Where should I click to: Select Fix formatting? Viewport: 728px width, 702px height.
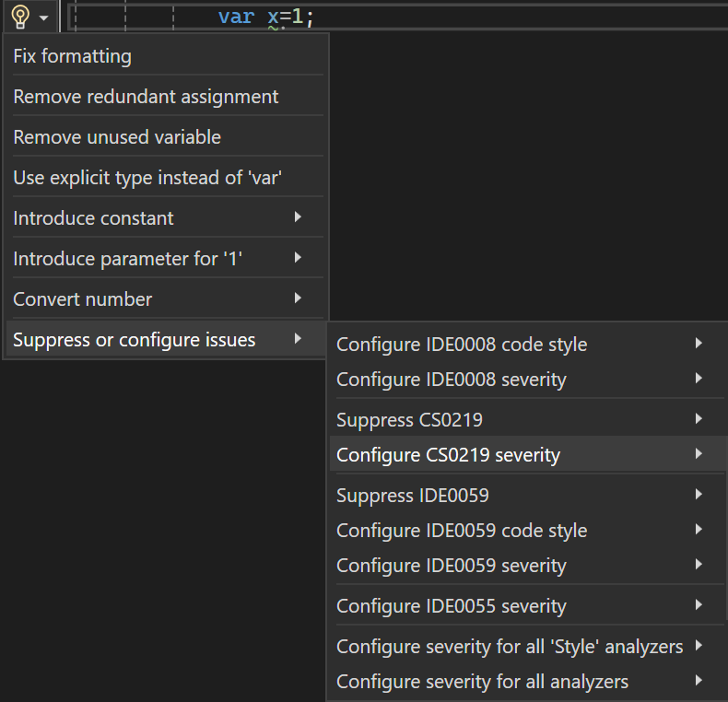pyautogui.click(x=72, y=56)
